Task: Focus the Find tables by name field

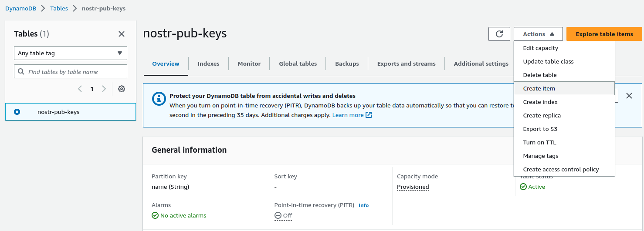Action: tap(71, 71)
